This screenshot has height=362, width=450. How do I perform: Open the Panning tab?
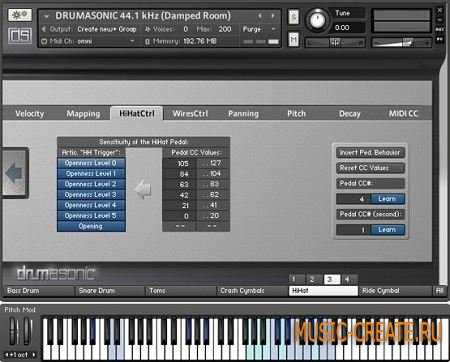coord(243,114)
